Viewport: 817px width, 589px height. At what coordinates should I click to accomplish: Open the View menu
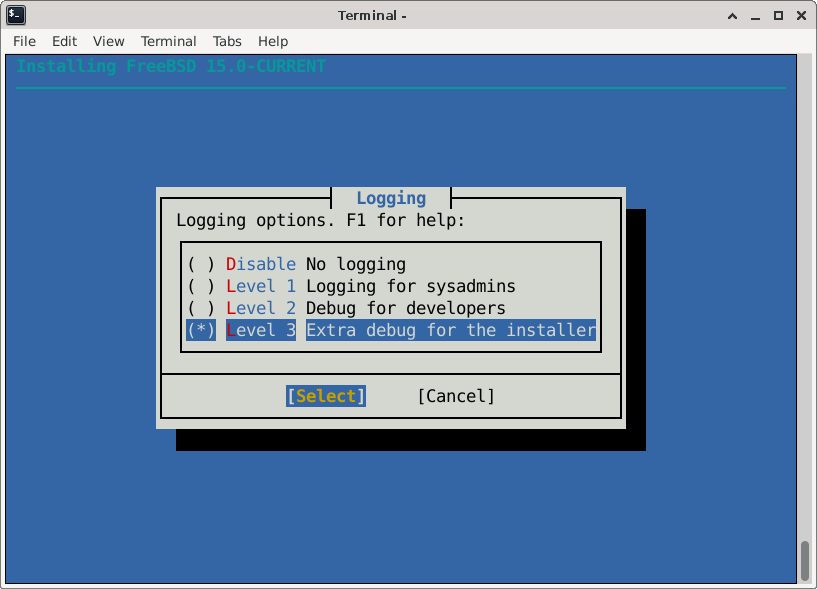pyautogui.click(x=108, y=41)
